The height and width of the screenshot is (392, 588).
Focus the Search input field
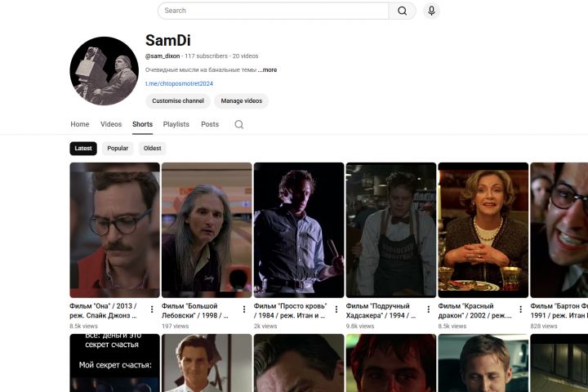tap(274, 11)
